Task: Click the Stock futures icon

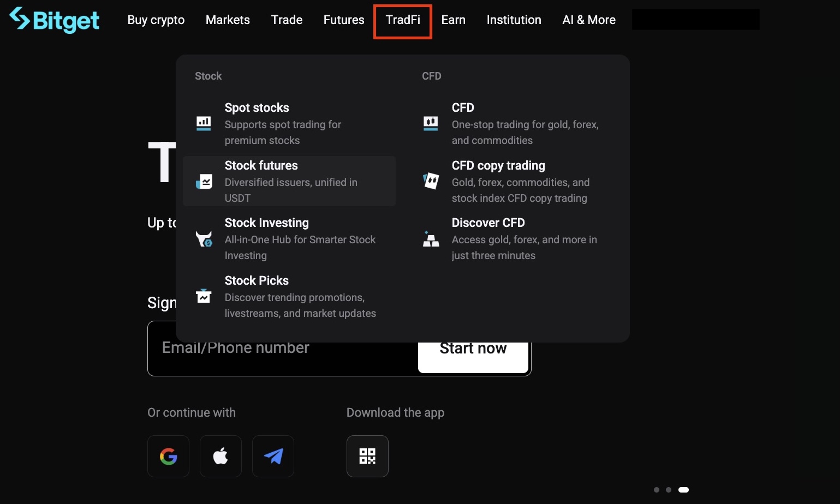Action: (x=204, y=181)
